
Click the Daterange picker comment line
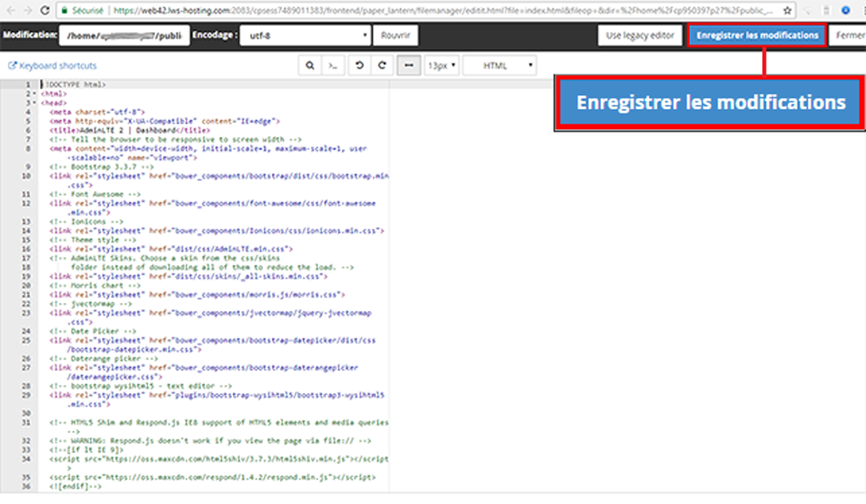(104, 359)
